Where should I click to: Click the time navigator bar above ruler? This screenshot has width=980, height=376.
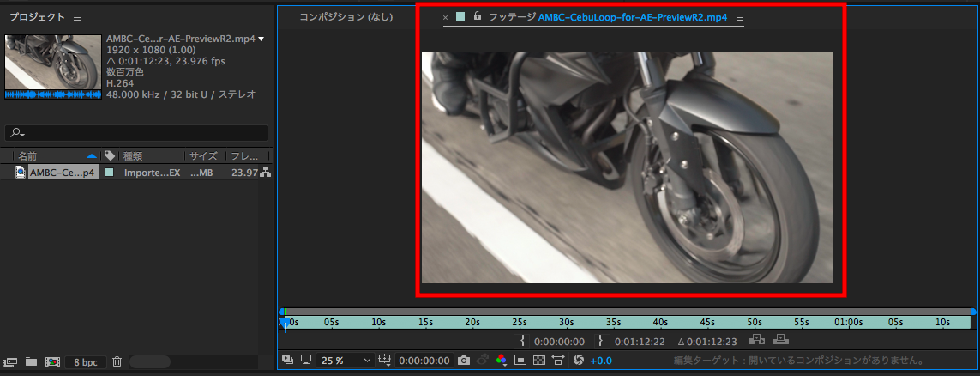click(628, 311)
